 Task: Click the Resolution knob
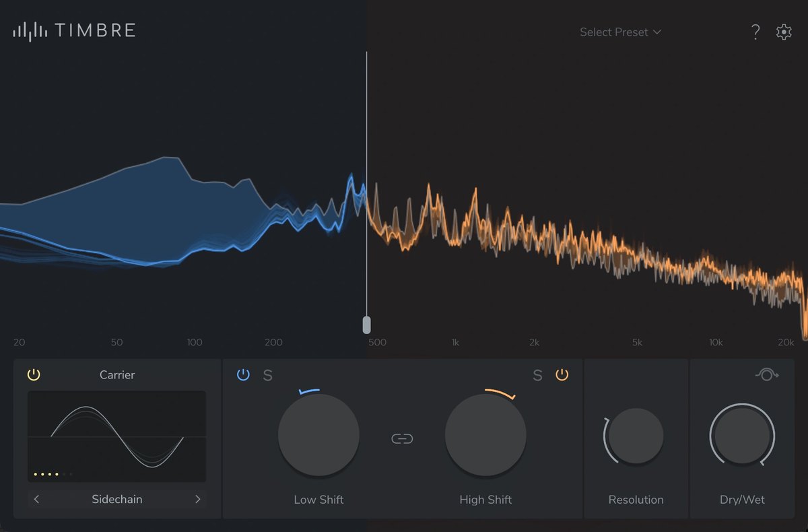636,436
